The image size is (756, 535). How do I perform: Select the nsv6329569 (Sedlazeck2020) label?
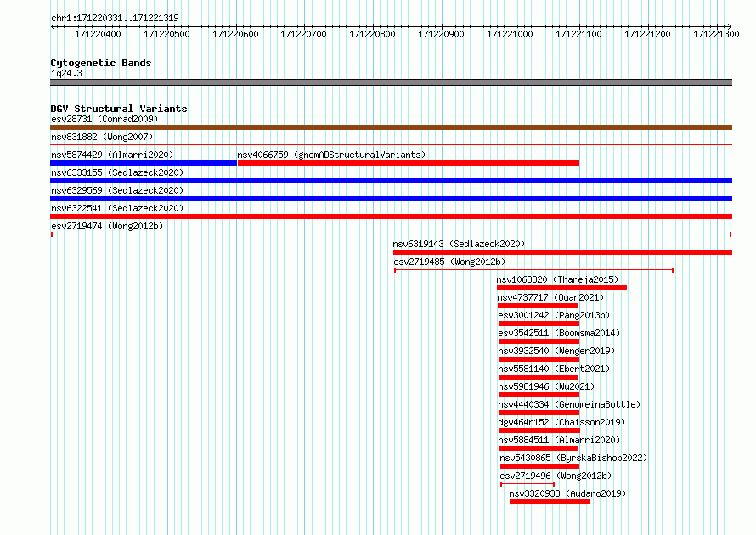tap(117, 190)
